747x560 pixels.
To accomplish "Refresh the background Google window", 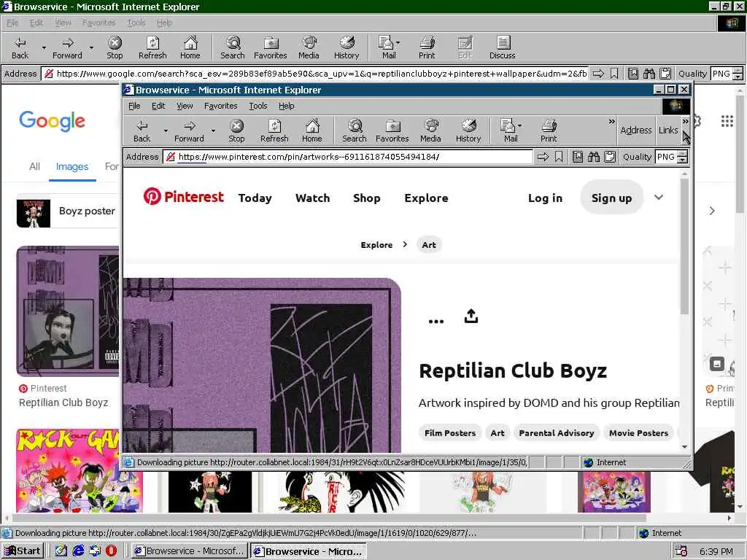I will point(152,47).
